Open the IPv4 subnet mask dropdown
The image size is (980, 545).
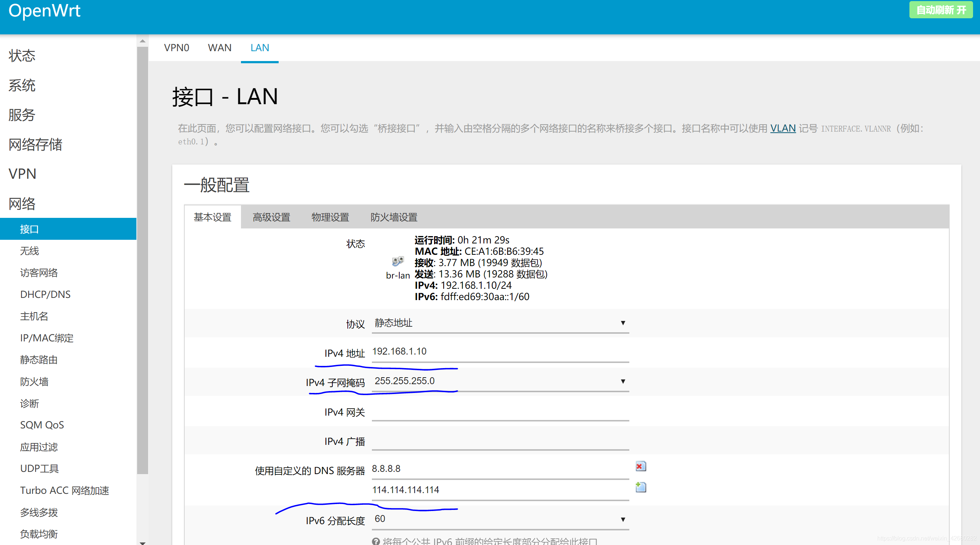point(500,381)
